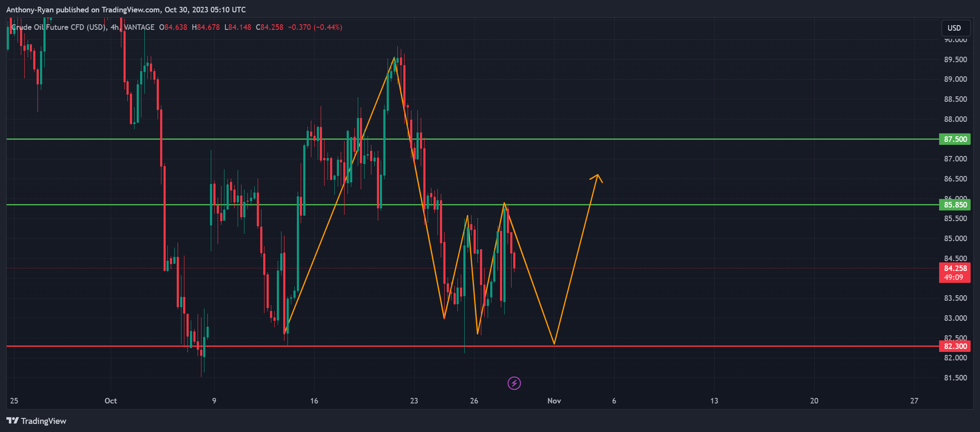Select the 87.500 green price label
This screenshot has height=432, width=980.
coord(955,139)
